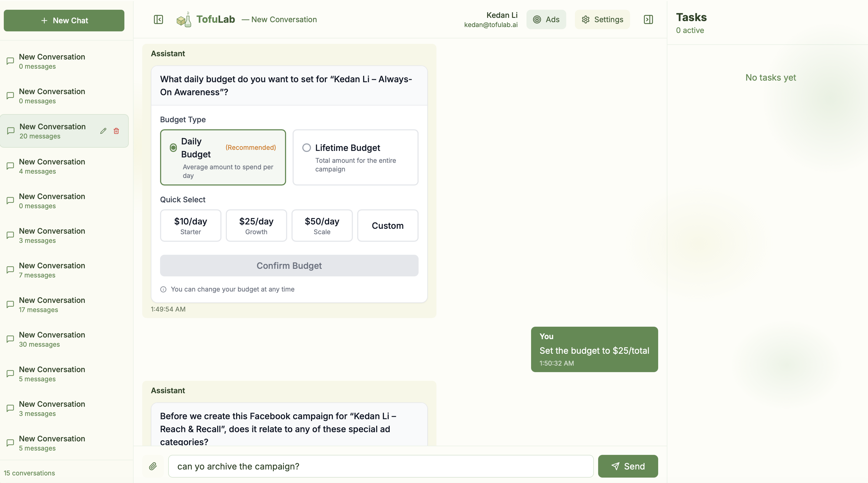The image size is (868, 483).
Task: Attach a file with the paperclip icon
Action: click(153, 466)
